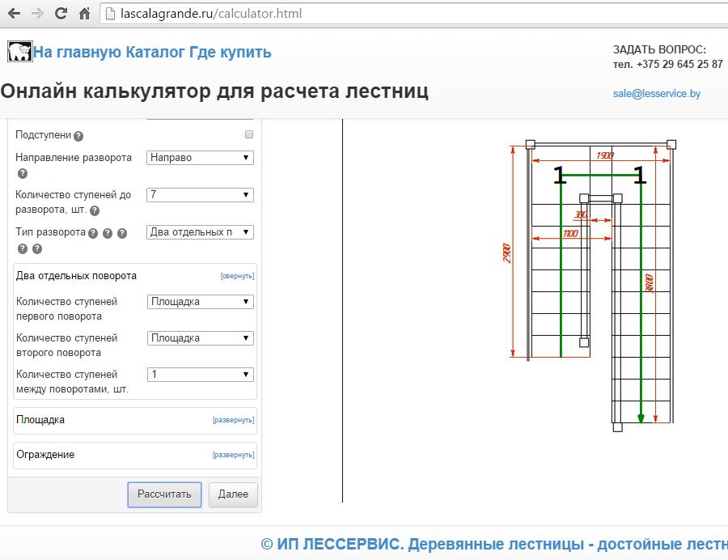Image resolution: width=728 pixels, height=560 pixels.
Task: Click the browser forward arrow
Action: tap(37, 14)
